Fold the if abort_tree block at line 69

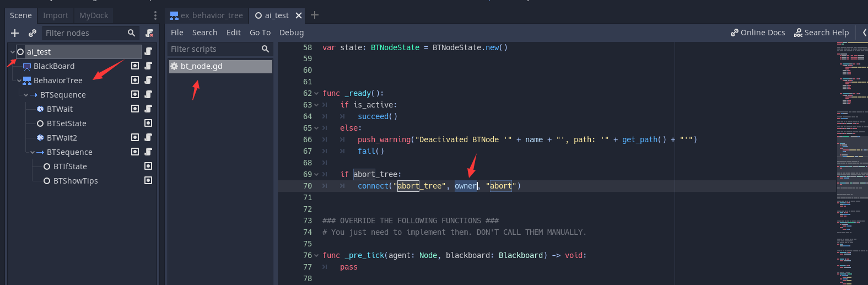pos(316,175)
